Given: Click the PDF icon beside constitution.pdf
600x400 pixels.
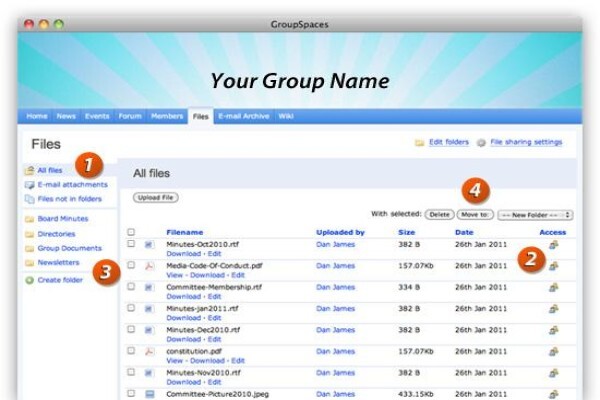Looking at the screenshot, I should [149, 351].
